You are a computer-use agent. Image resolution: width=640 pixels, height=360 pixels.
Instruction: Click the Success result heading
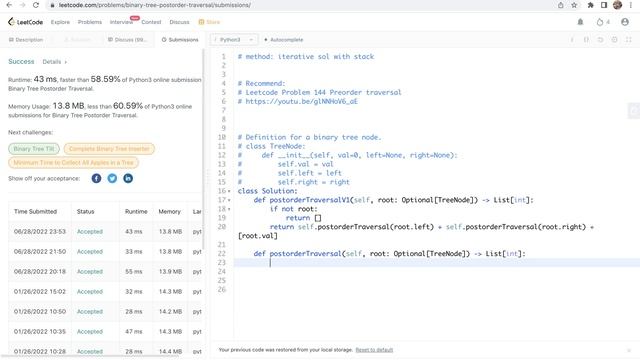point(21,62)
